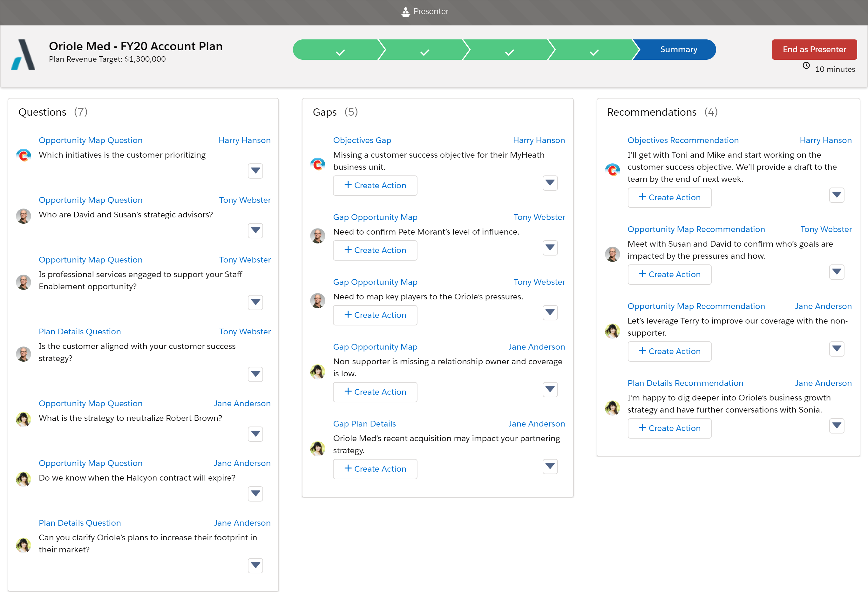
Task: Click Jane Anderson avatar beside Robert Brown question
Action: click(23, 420)
